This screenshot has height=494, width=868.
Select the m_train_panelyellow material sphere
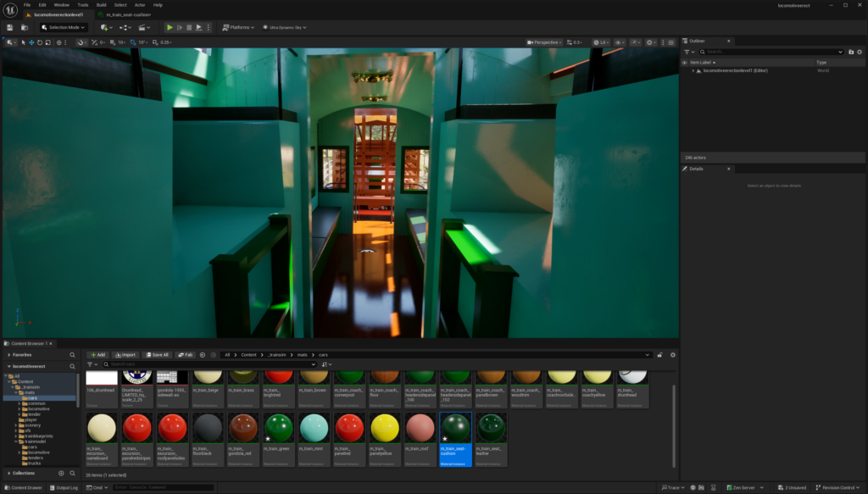(x=384, y=427)
